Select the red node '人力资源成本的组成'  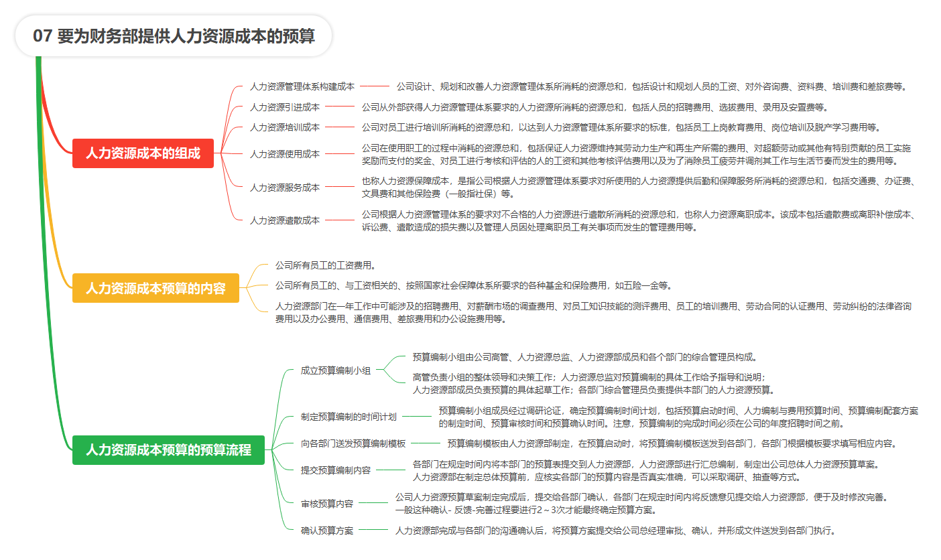click(143, 153)
